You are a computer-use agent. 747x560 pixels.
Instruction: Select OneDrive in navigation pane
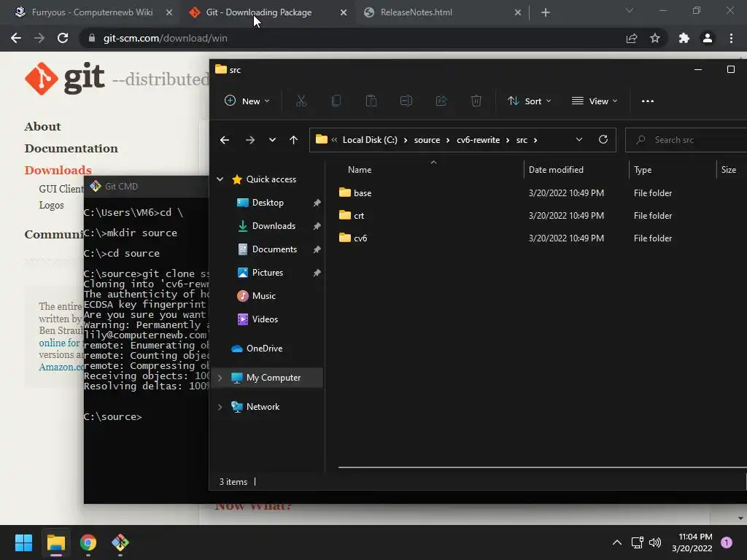pos(264,348)
